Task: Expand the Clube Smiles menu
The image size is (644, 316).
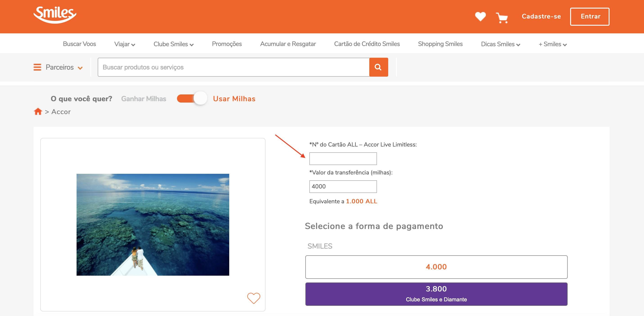Action: [x=173, y=44]
